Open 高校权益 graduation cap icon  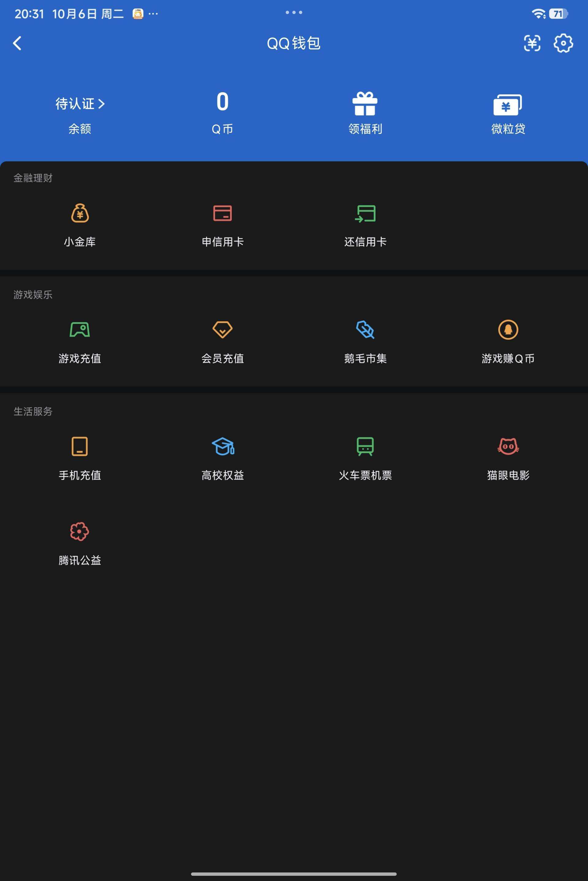pyautogui.click(x=223, y=446)
